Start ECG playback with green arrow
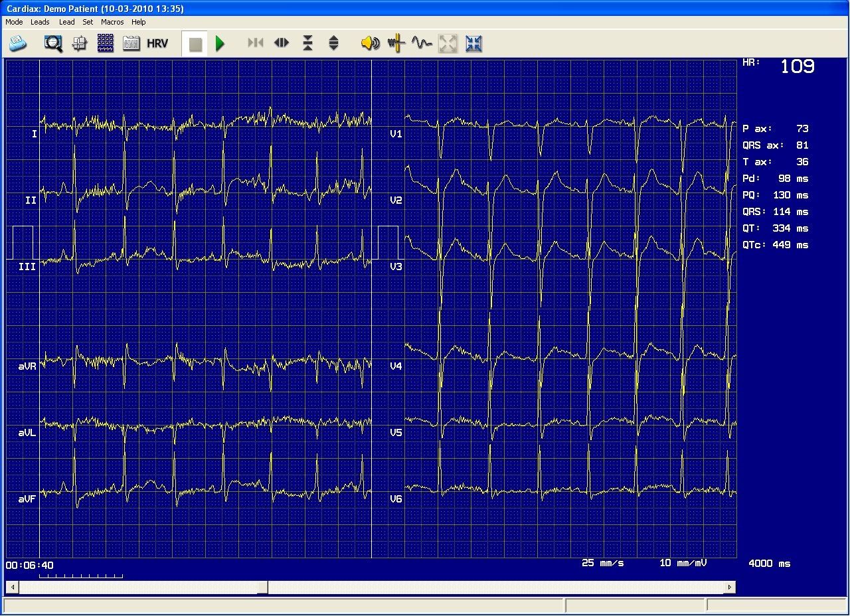Screen dimensions: 850x616 220,44
